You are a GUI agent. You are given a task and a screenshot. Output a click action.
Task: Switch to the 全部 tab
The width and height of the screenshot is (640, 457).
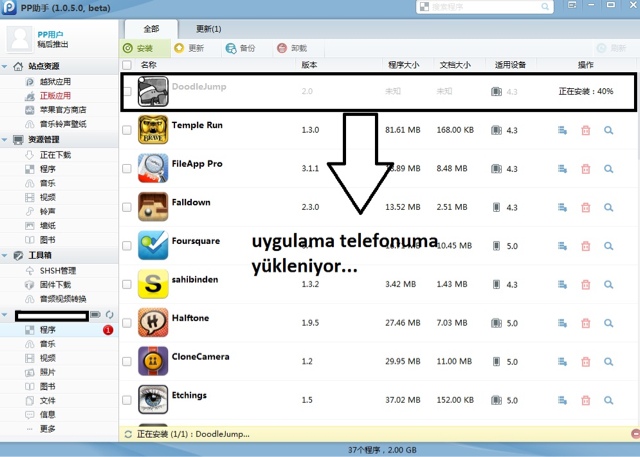point(151,29)
